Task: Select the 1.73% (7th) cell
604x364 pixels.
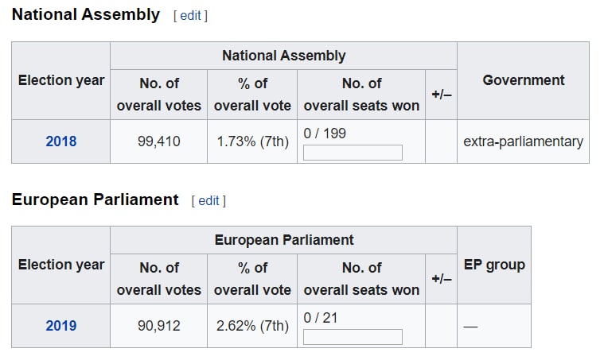Action: (x=252, y=141)
